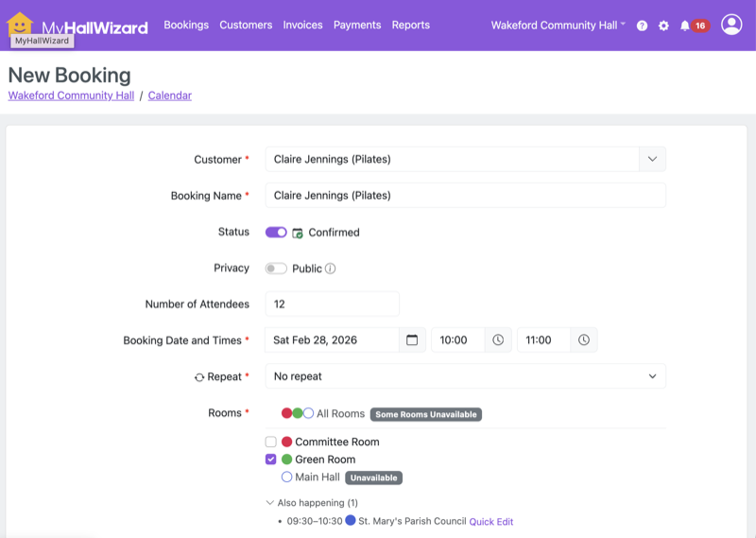Toggle the Public privacy switch
This screenshot has height=538, width=756.
[x=276, y=269]
